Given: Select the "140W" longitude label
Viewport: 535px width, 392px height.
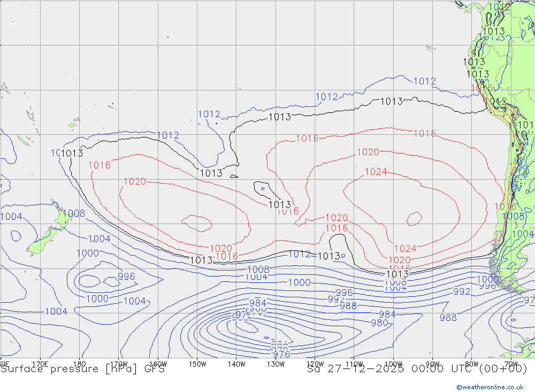Looking at the screenshot, I should point(236,364).
